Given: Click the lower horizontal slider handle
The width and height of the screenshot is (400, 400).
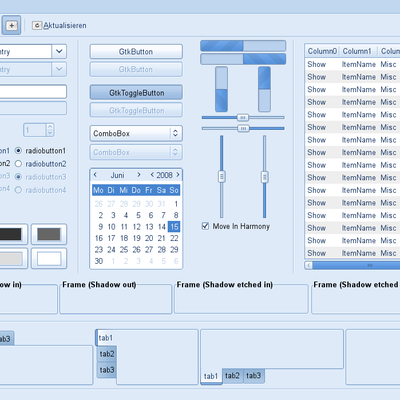Looking at the screenshot, I should (x=243, y=128).
